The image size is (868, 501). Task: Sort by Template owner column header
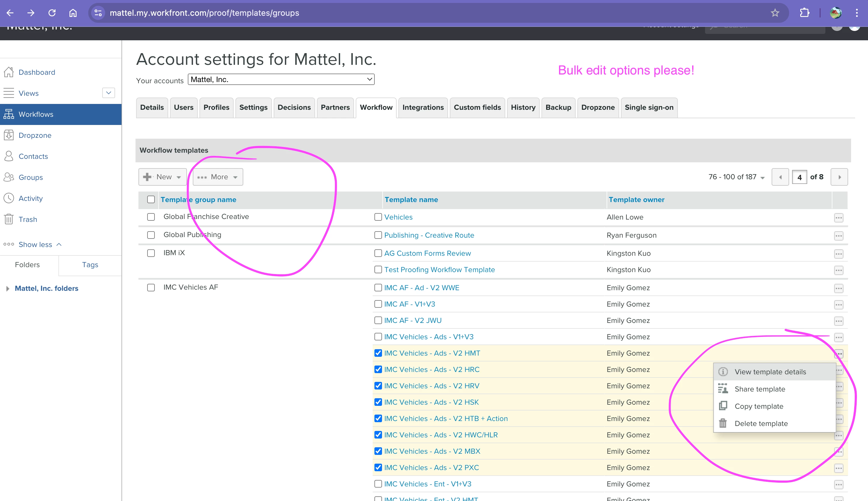pos(636,200)
